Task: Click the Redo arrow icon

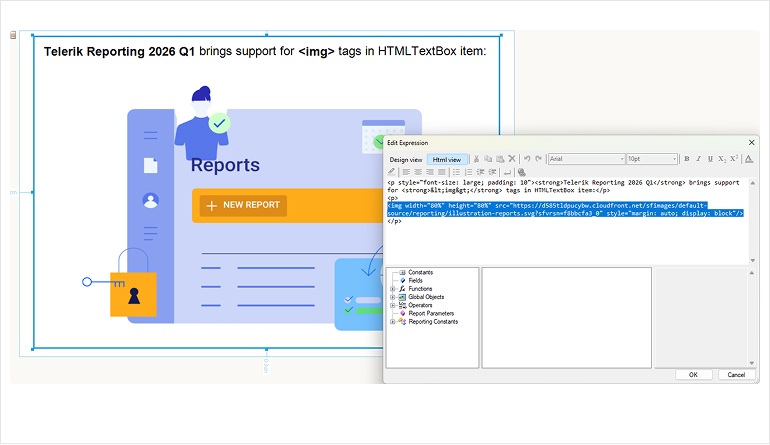Action: click(x=539, y=159)
